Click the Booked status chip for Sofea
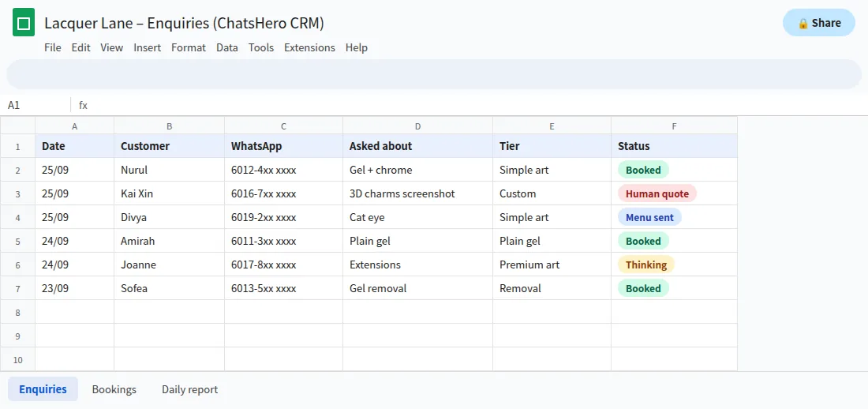This screenshot has height=409, width=868. tap(643, 288)
